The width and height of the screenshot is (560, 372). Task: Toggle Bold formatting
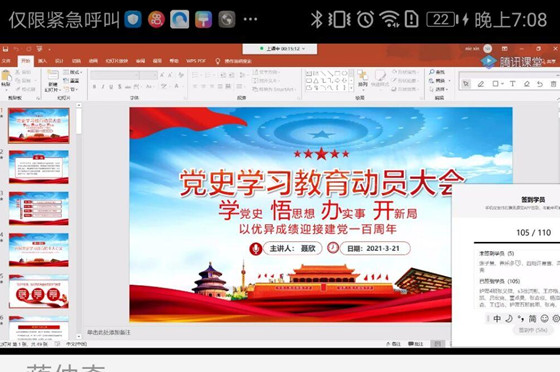point(94,86)
